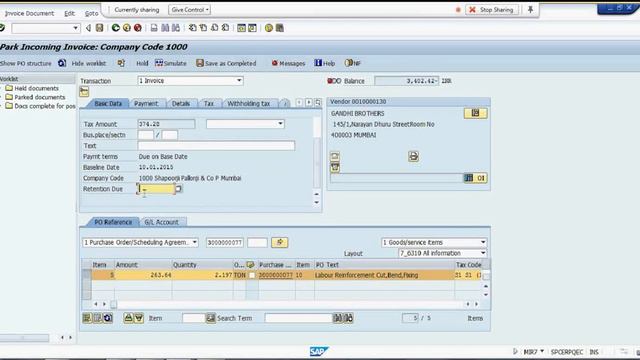The width and height of the screenshot is (640, 360).
Task: Click the green Back arrow icon
Action: pos(116,28)
